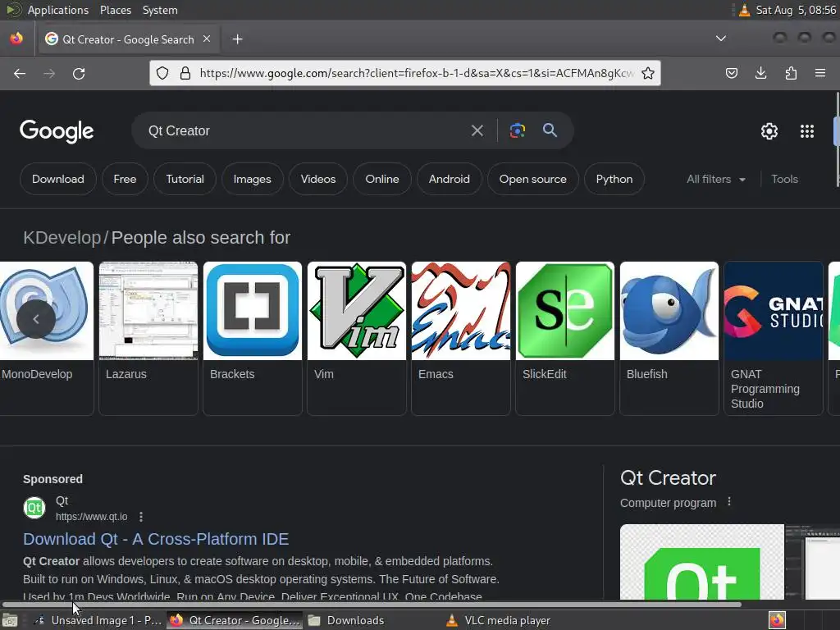840x630 pixels.
Task: Click the Qt sponsored favicon logo
Action: coord(34,507)
